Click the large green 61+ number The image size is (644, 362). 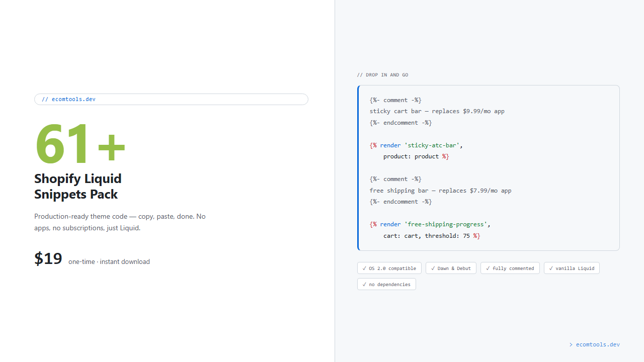tap(79, 145)
